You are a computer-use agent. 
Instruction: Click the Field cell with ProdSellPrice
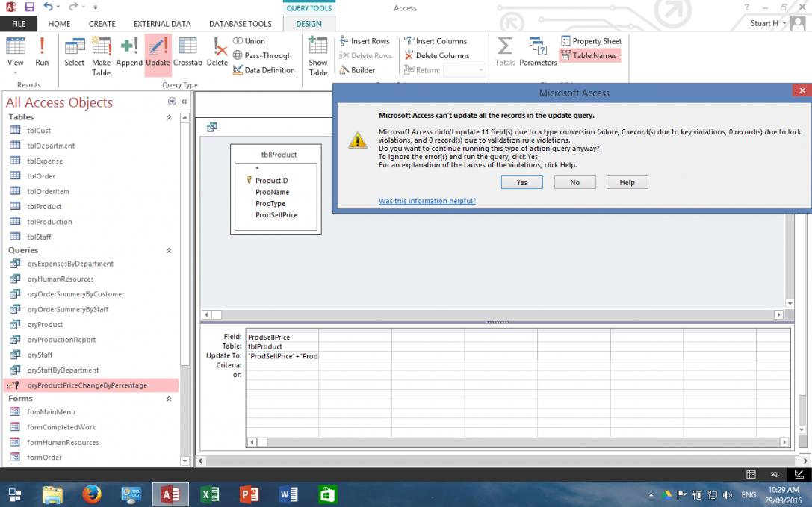click(282, 338)
